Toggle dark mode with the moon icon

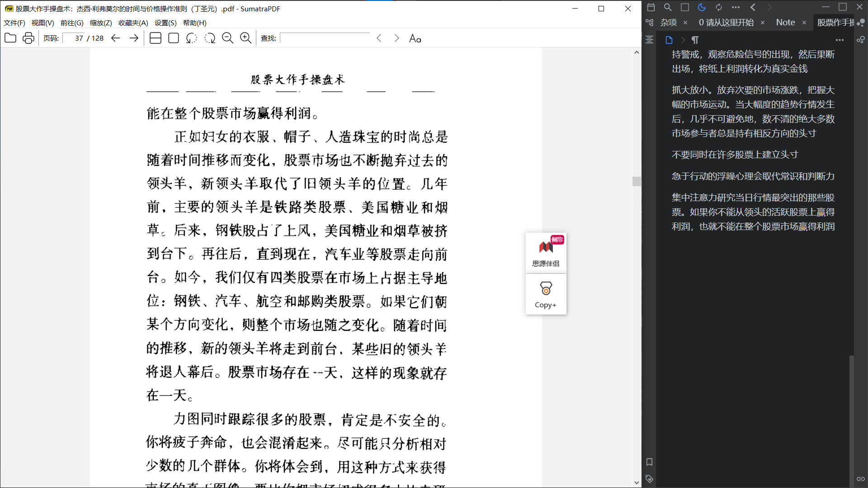tap(701, 7)
